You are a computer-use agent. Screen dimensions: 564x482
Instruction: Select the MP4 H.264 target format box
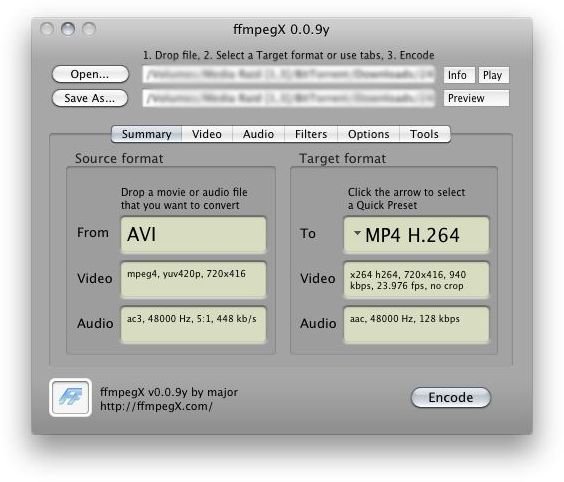coord(417,235)
